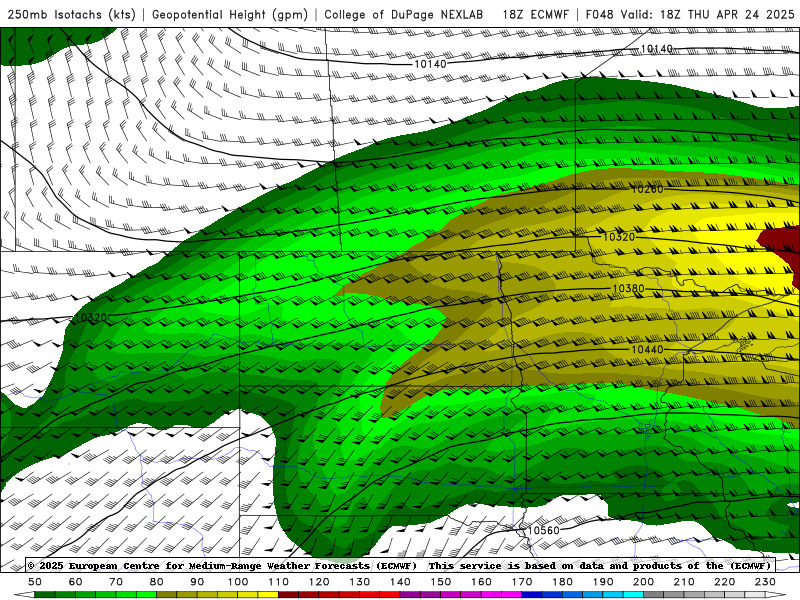Click the '140' value on the color scale
This screenshot has height=600, width=800.
tap(400, 582)
